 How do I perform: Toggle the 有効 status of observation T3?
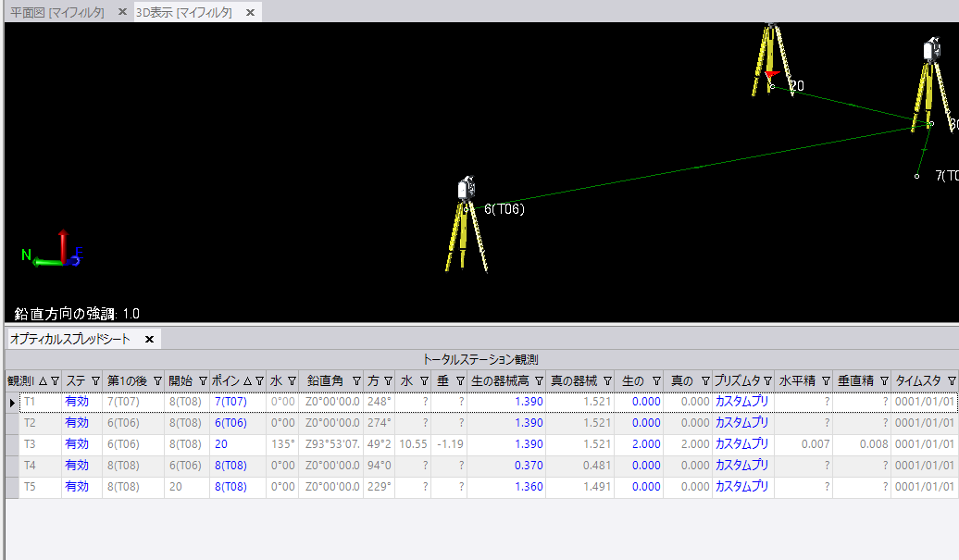tap(78, 443)
